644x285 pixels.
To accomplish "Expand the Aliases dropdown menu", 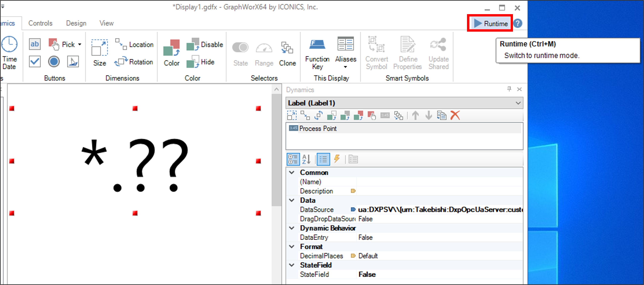I will coord(345,67).
